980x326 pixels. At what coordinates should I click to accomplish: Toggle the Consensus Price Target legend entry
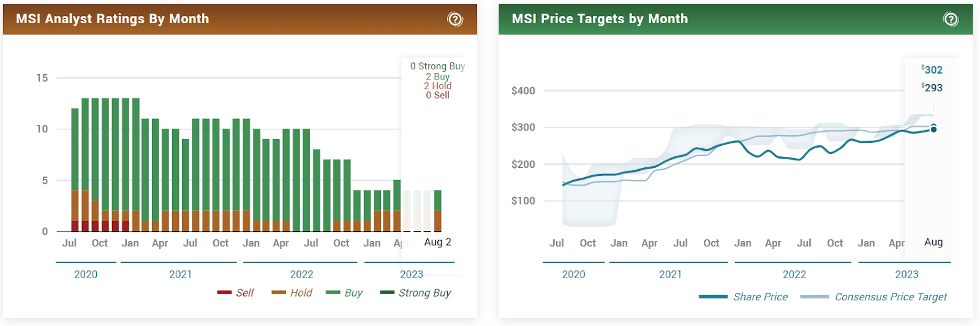pos(873,297)
